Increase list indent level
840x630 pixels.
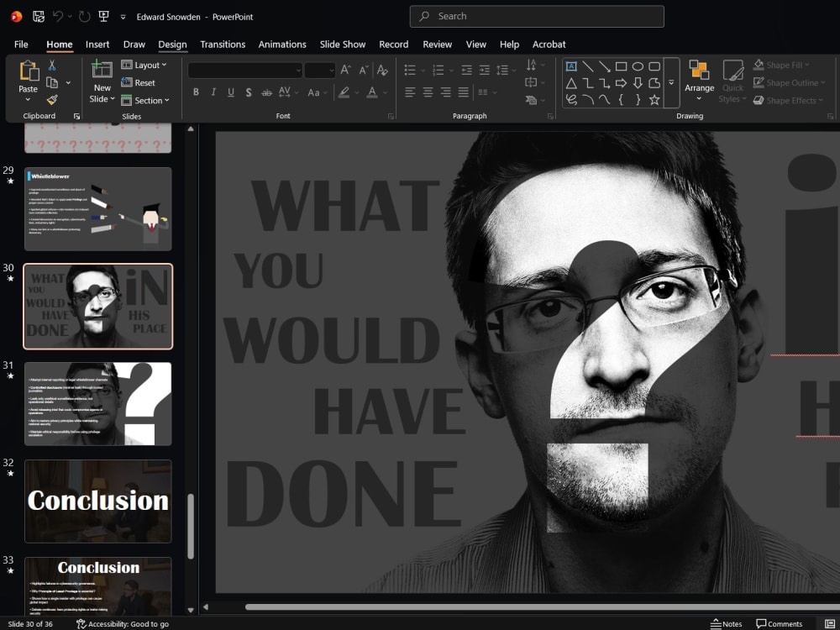[x=485, y=70]
